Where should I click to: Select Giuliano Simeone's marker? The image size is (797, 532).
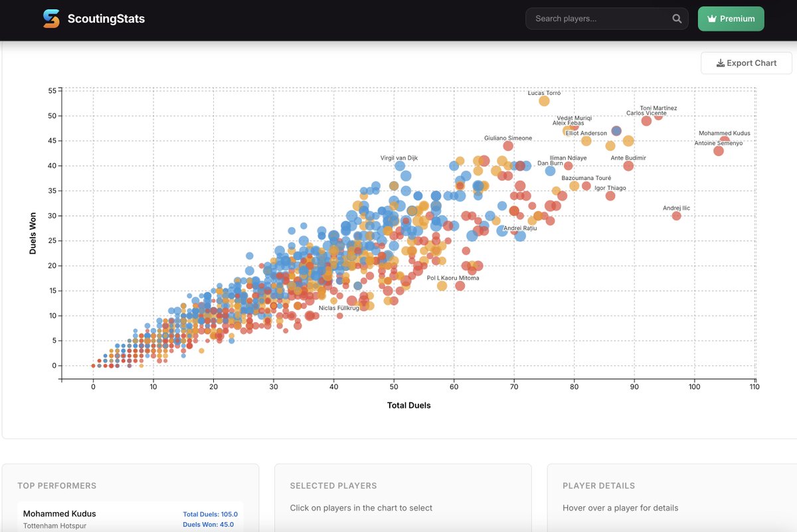coord(509,145)
